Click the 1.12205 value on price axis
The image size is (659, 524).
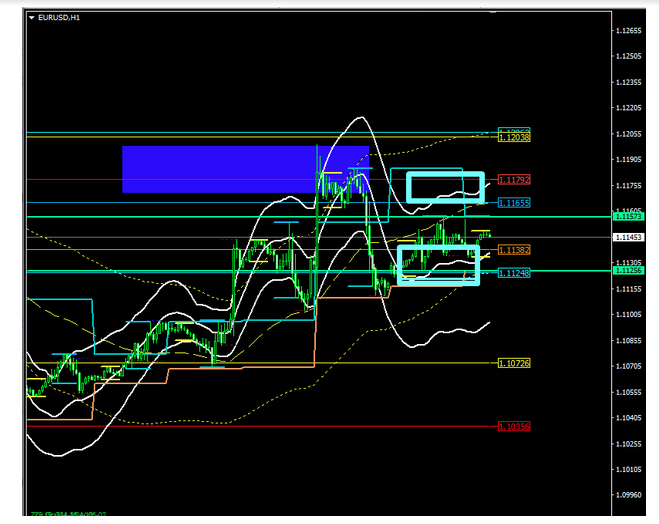click(x=631, y=108)
